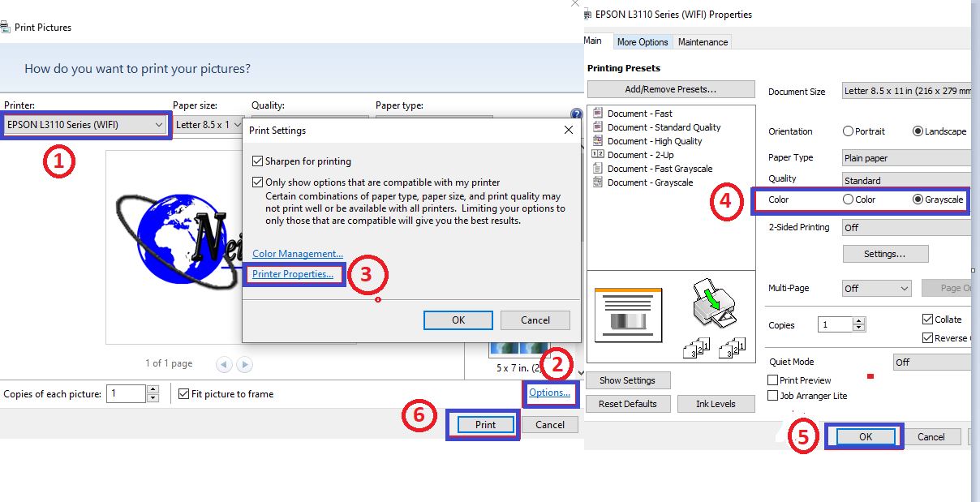Click Cancel in EPSON Properties
The height and width of the screenshot is (502, 980).
(931, 436)
